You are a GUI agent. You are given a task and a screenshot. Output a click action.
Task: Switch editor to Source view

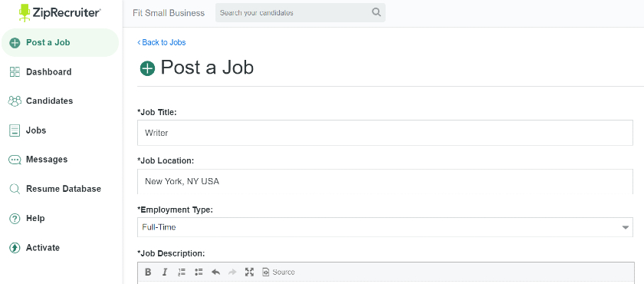pos(278,272)
